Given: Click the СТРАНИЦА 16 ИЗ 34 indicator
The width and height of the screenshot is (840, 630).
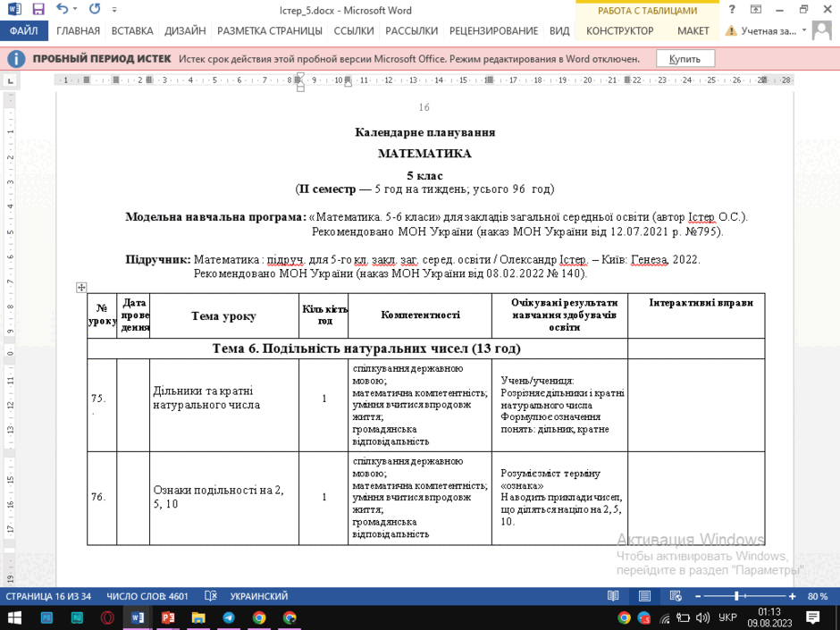Looking at the screenshot, I should click(48, 596).
